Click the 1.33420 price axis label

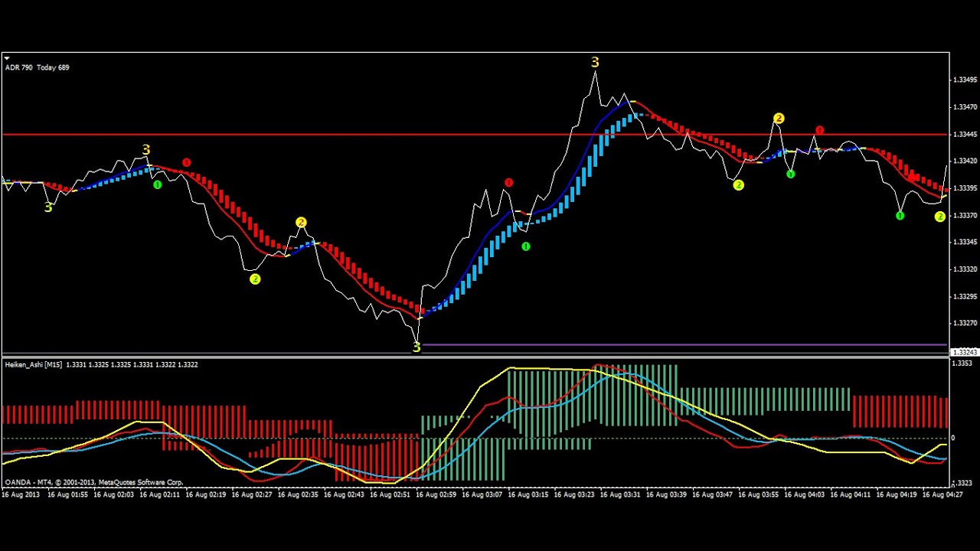pos(965,161)
